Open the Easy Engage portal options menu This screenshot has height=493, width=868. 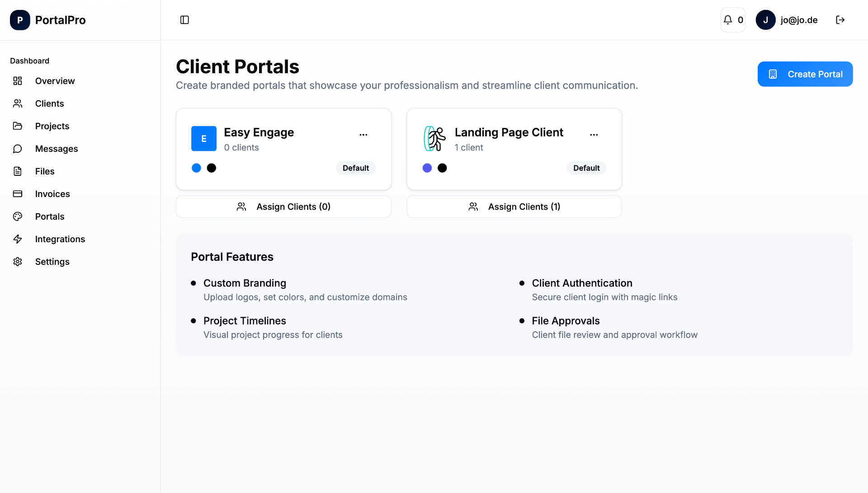pyautogui.click(x=363, y=134)
